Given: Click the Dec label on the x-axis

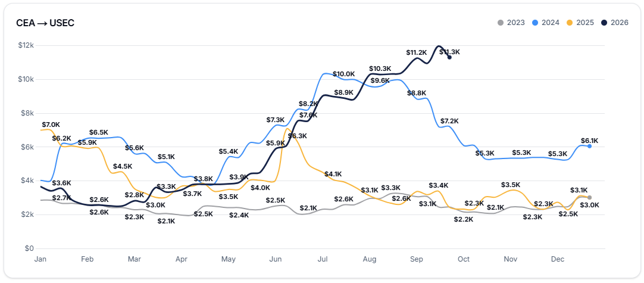Looking at the screenshot, I should (558, 259).
